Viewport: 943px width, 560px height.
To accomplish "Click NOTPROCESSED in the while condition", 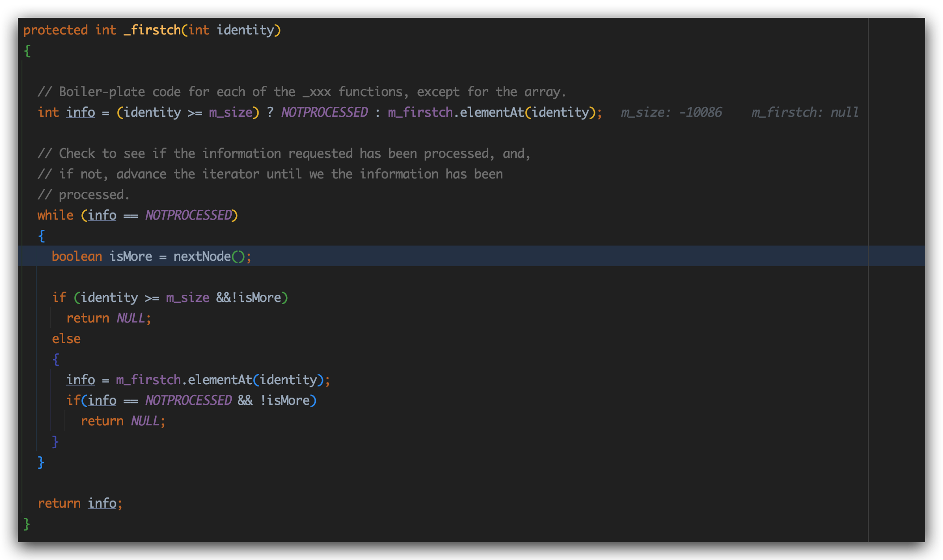I will pyautogui.click(x=188, y=215).
